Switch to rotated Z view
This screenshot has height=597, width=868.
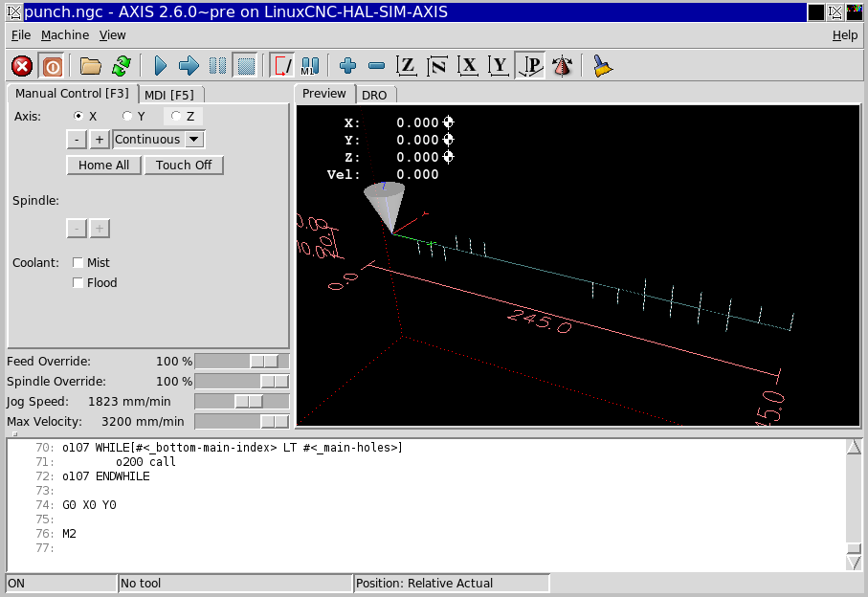click(x=437, y=66)
